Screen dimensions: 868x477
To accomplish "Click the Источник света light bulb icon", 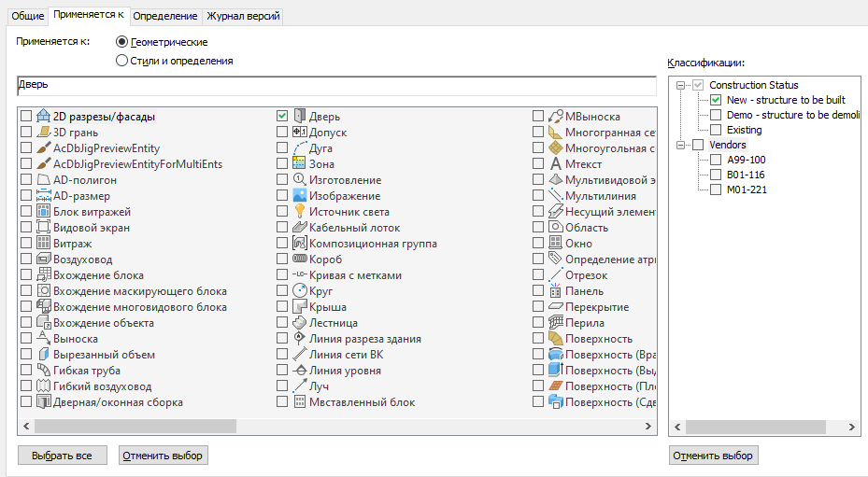I will (300, 212).
